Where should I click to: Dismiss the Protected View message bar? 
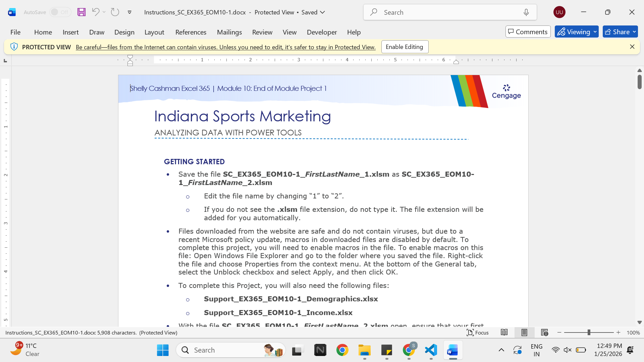click(632, 47)
